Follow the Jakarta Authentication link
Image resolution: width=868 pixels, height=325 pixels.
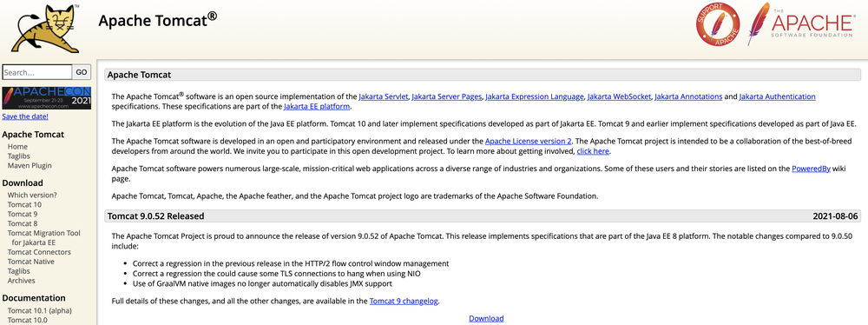click(777, 96)
